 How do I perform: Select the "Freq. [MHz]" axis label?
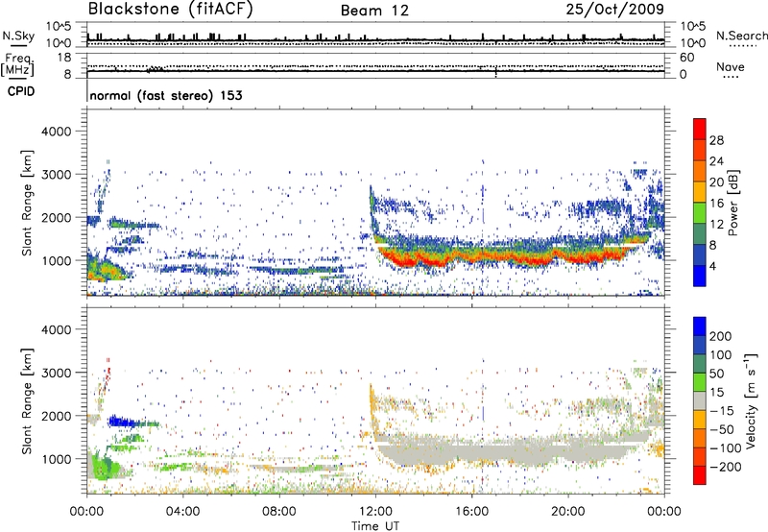(17, 64)
